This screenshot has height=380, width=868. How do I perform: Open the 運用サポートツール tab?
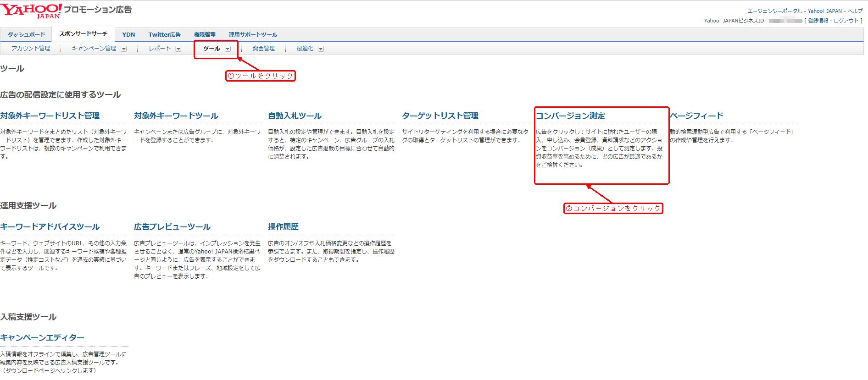pyautogui.click(x=253, y=35)
